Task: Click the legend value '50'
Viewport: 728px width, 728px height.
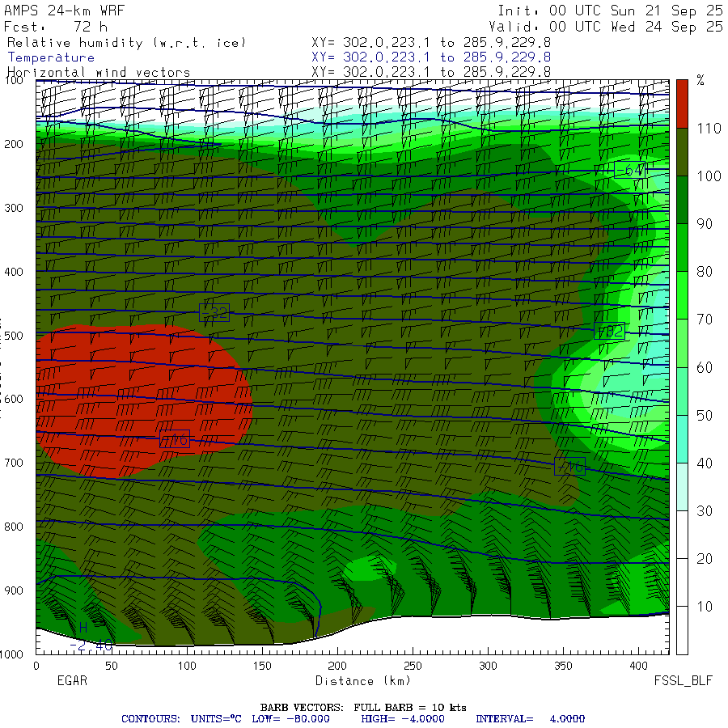Action: 705,416
